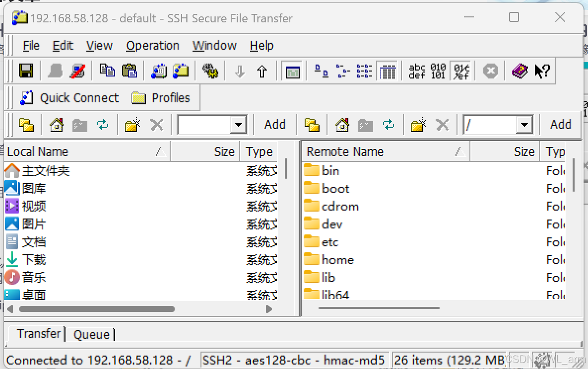Open the File menu
The height and width of the screenshot is (369, 588).
31,45
